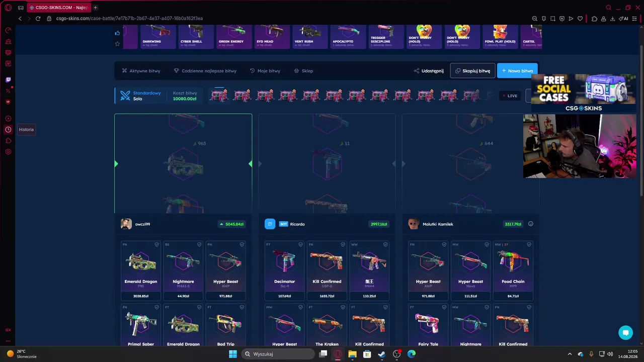Screen dimensions: 644x362
Task: Go to Aktywne bitwy tab
Action: [141, 71]
